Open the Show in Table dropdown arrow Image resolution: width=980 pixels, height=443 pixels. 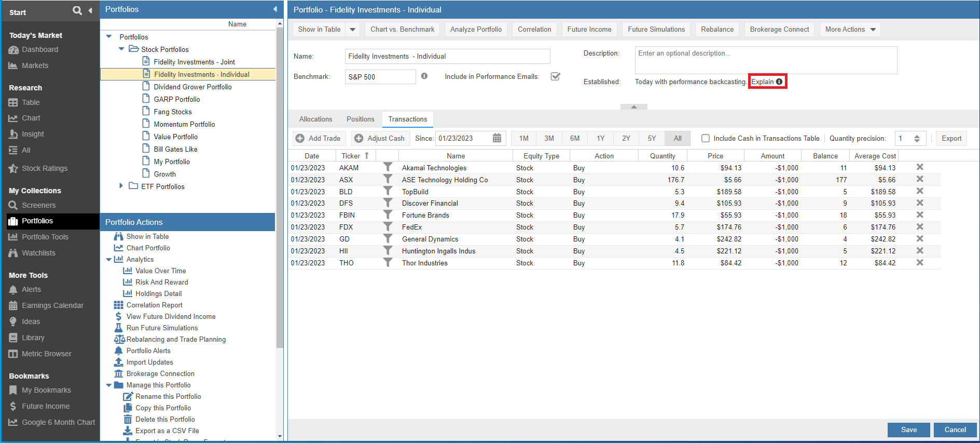(353, 29)
